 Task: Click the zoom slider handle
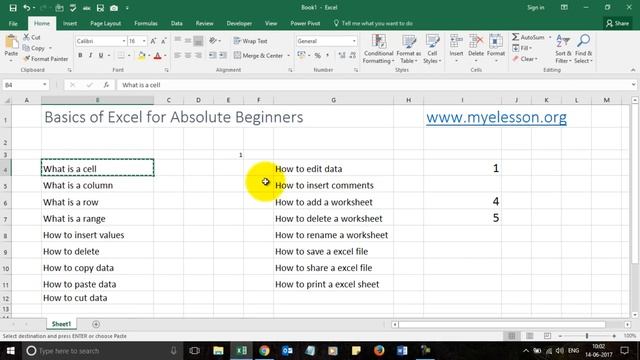click(587, 336)
